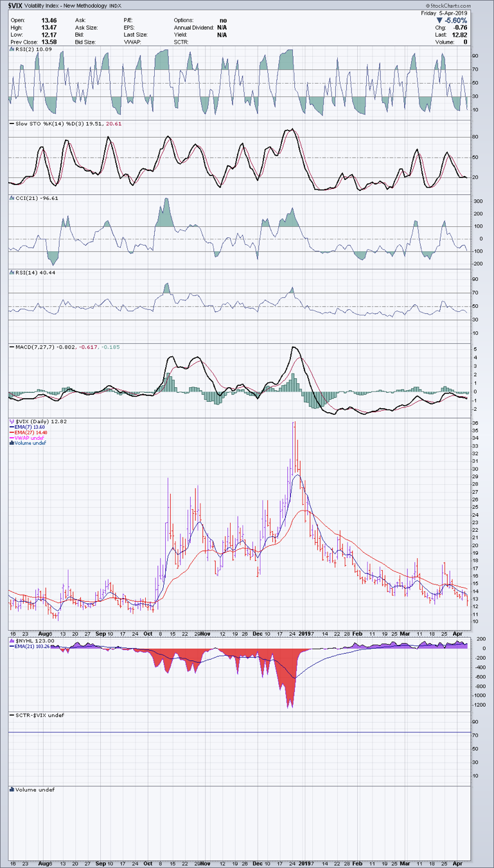
Task: Click the MACD(7,27,7) legend line marker
Action: (x=11, y=347)
